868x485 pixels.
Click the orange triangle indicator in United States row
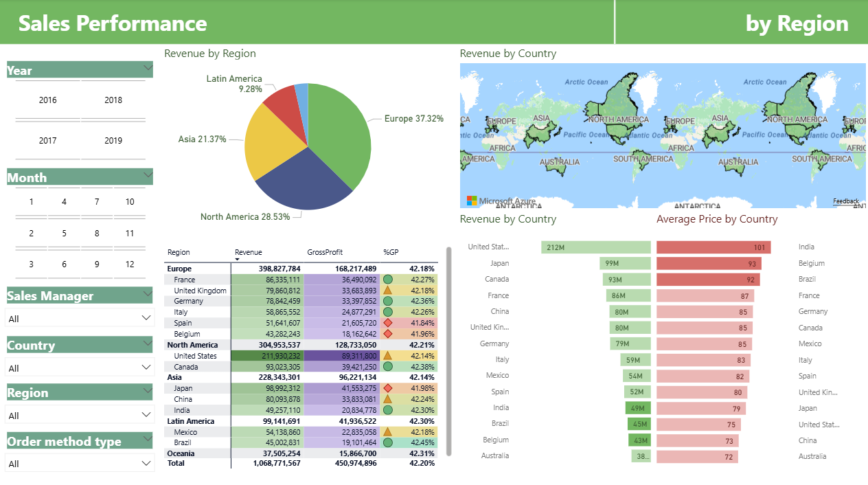388,356
